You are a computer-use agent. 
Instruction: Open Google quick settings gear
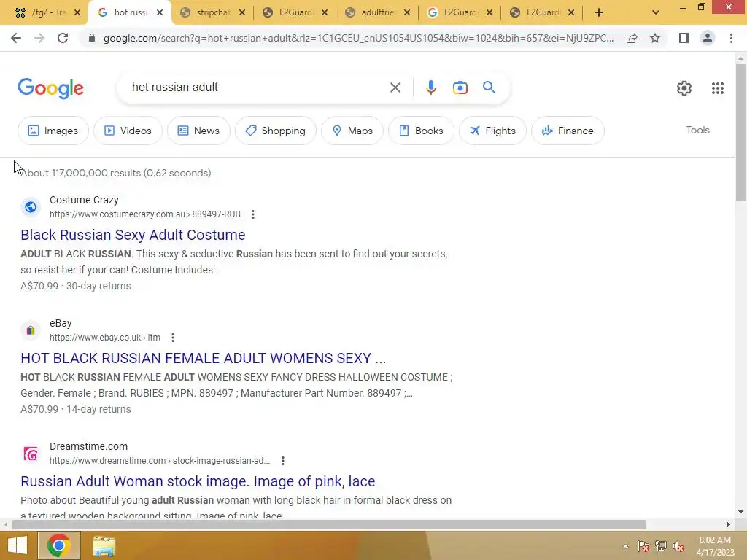(684, 88)
